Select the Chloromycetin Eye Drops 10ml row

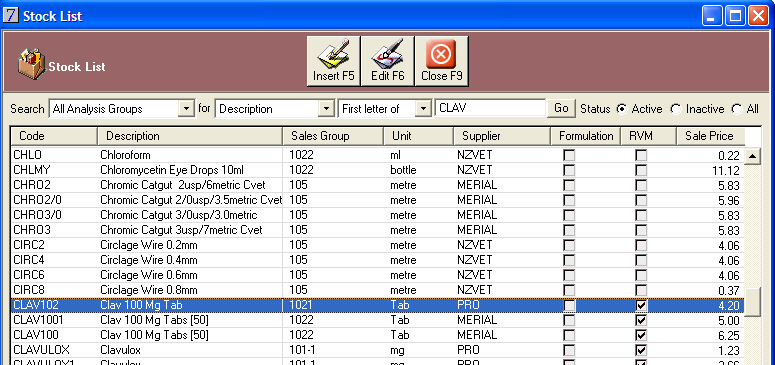tap(378, 170)
